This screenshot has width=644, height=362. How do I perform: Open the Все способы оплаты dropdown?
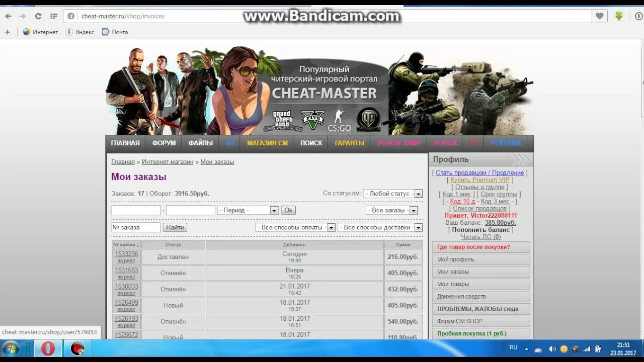pyautogui.click(x=295, y=227)
